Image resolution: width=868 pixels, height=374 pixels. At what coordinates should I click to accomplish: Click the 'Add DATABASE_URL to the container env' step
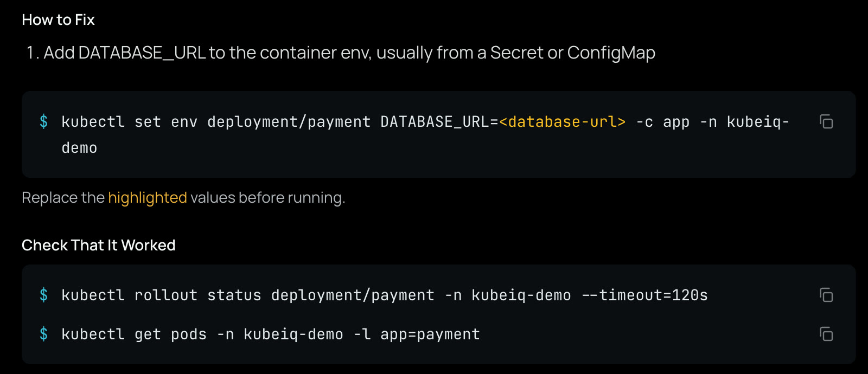tap(349, 53)
